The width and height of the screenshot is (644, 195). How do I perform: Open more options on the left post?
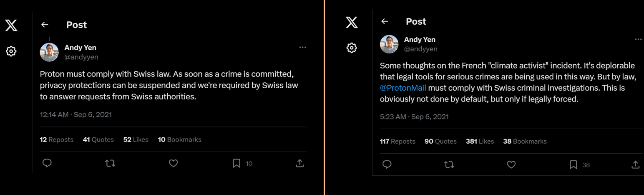303,47
